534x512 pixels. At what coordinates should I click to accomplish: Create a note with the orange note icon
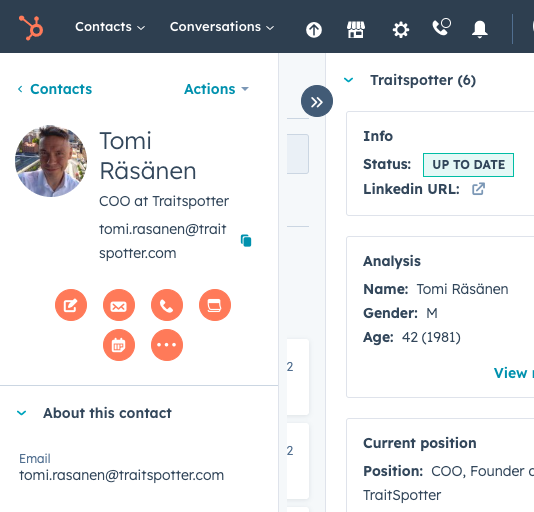point(71,305)
